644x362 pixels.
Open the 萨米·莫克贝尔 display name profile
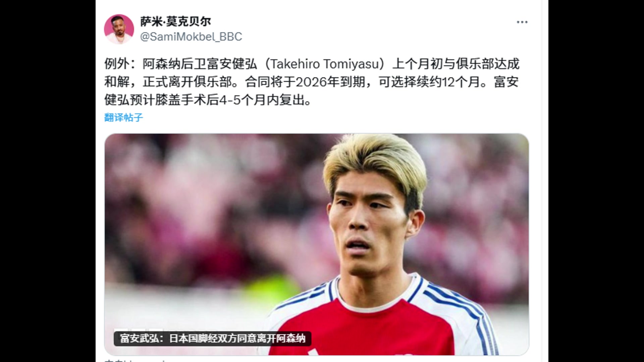pyautogui.click(x=175, y=21)
